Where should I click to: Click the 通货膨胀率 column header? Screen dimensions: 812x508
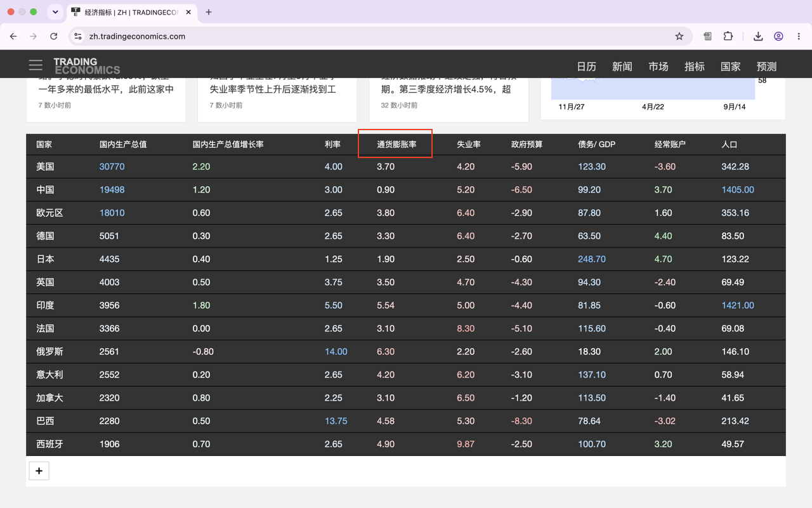pyautogui.click(x=396, y=145)
